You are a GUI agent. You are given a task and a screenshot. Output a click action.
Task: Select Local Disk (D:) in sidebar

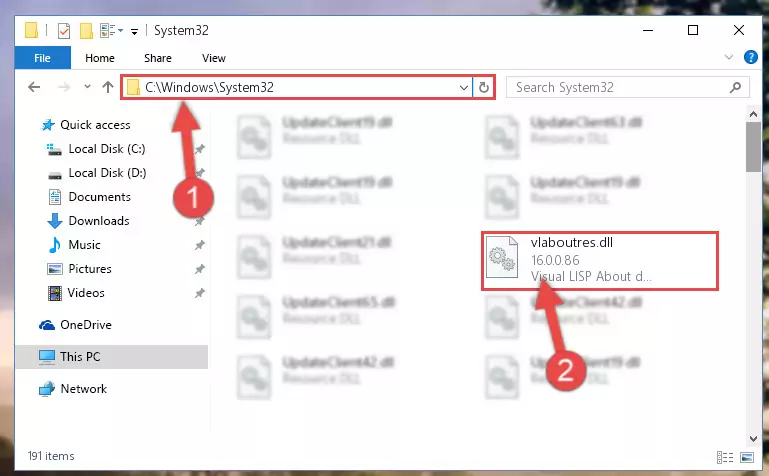[107, 173]
